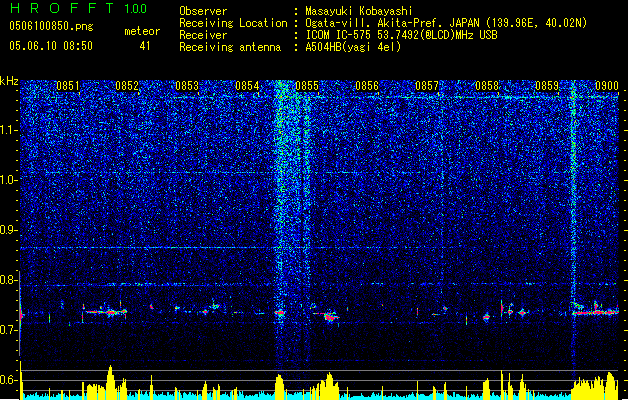Click the 0855 time marker

[307, 86]
